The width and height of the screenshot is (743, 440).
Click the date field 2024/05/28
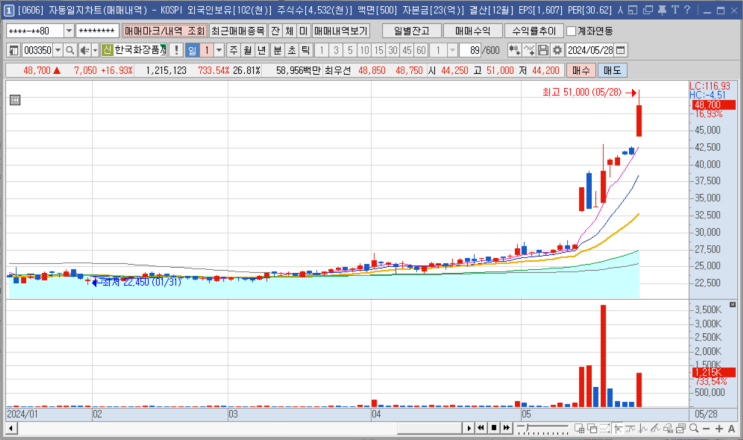point(590,50)
